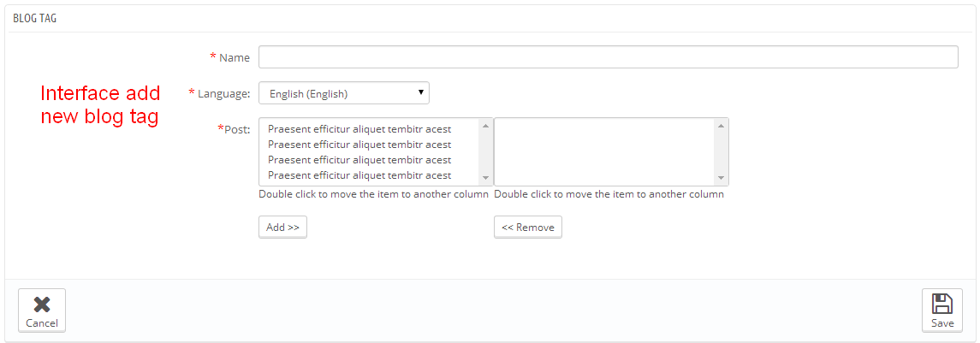
Task: Click inside the empty right-hand post list
Action: coord(604,151)
